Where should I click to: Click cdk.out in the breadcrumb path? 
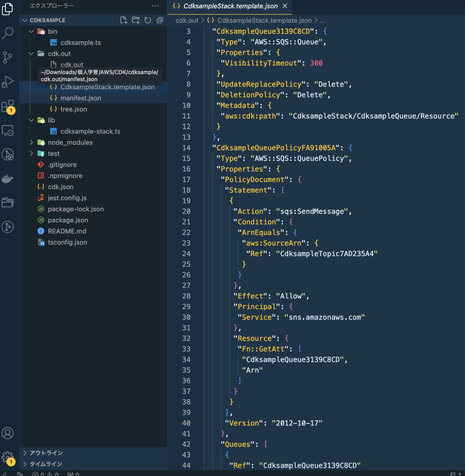(186, 20)
